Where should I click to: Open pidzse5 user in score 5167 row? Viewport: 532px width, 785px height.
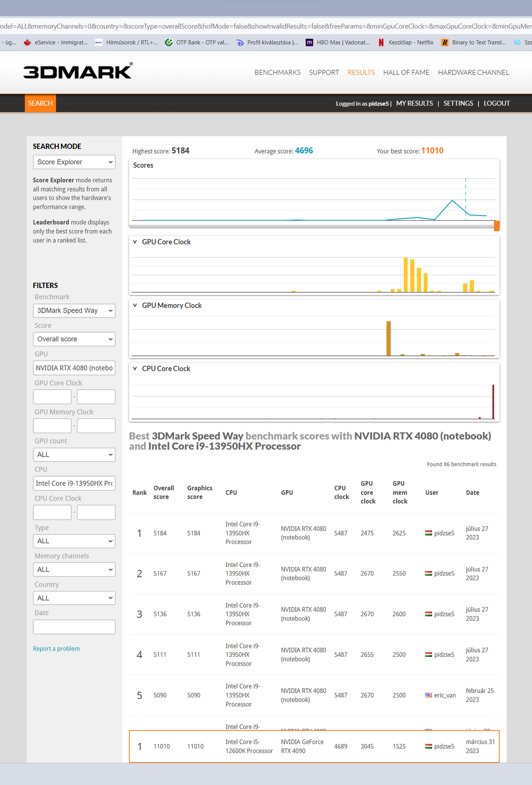coord(444,574)
